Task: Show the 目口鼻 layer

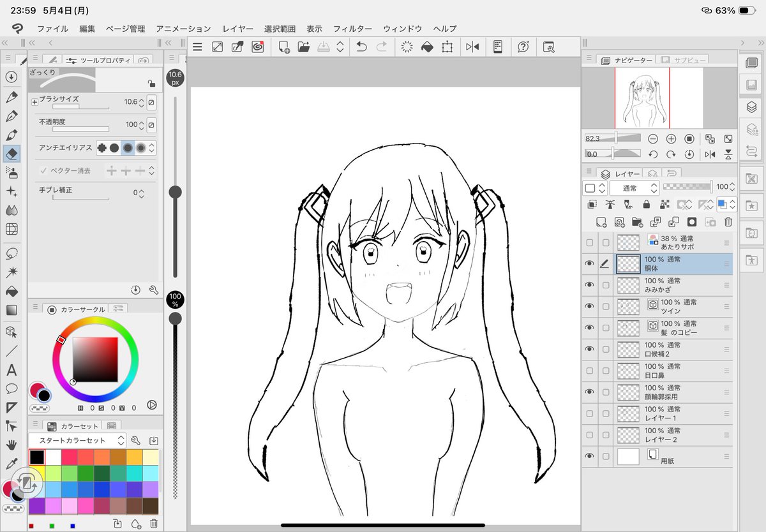Action: (589, 371)
